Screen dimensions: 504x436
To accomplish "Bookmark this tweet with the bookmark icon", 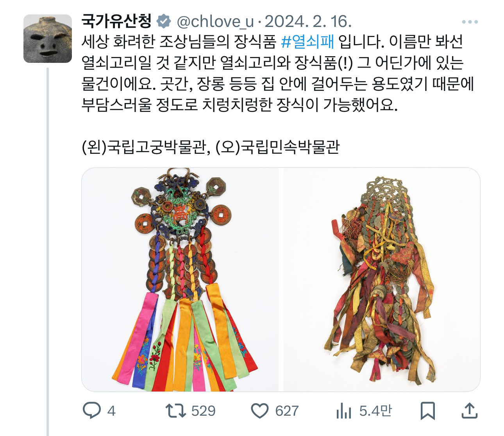I will [427, 411].
